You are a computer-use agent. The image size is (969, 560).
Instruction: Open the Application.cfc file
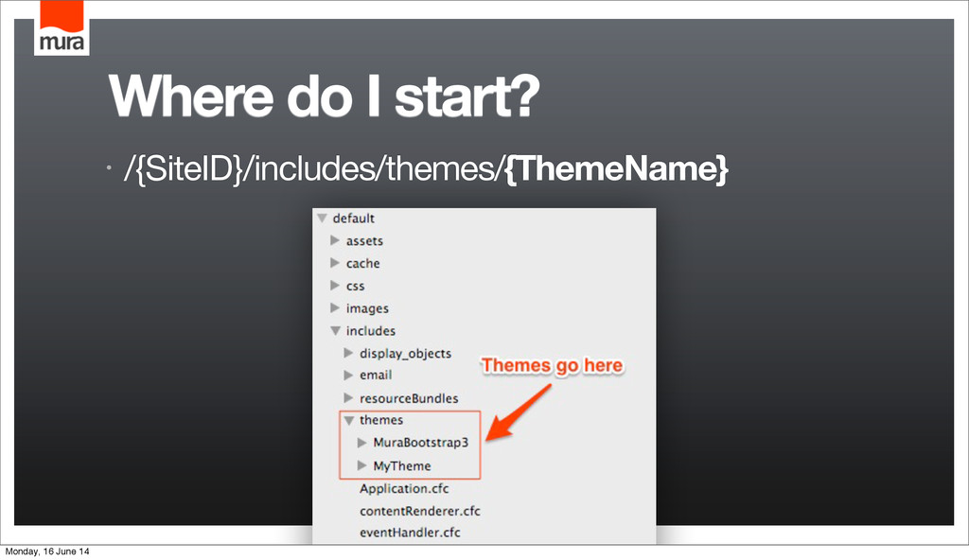[404, 488]
